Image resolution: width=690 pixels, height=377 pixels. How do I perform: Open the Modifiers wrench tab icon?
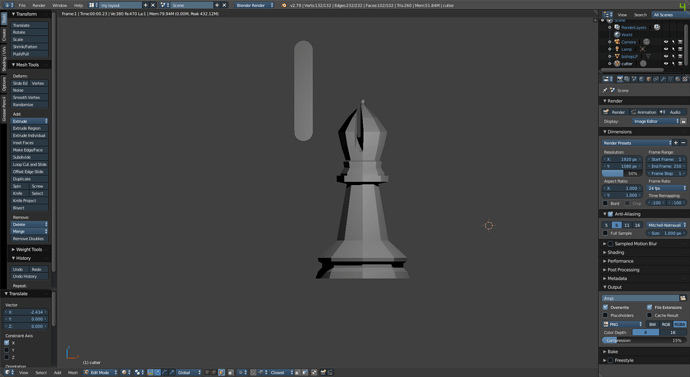[664, 79]
